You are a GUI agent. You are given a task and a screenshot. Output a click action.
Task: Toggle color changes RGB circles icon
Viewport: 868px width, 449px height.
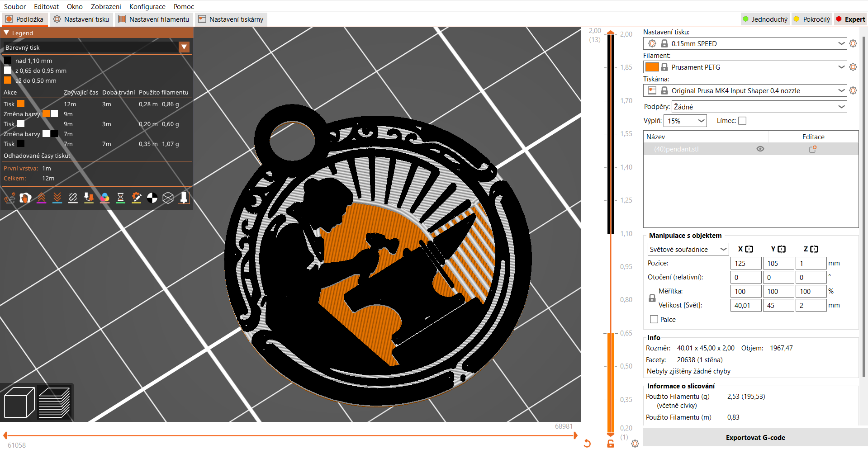coord(104,198)
